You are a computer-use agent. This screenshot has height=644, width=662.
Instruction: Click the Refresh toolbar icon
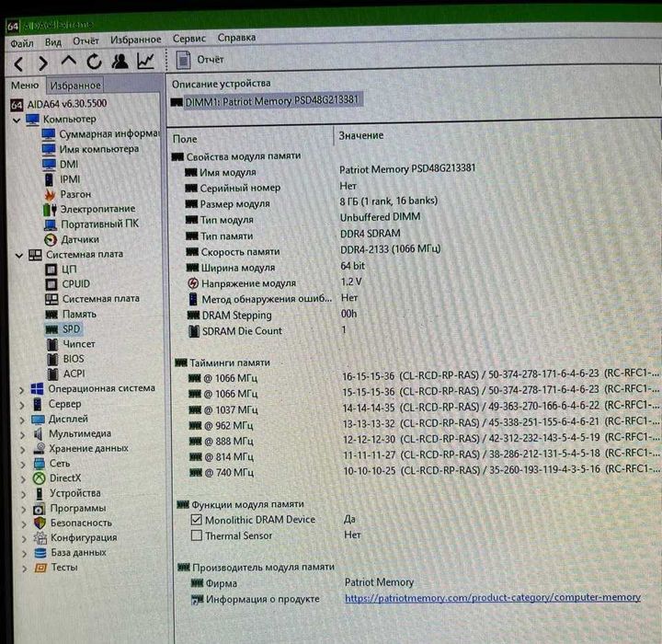click(x=94, y=62)
